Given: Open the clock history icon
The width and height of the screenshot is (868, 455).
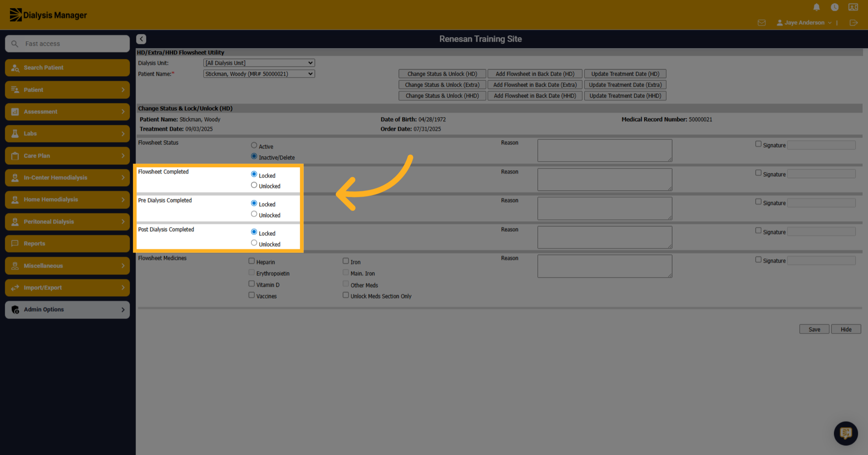Looking at the screenshot, I should (x=835, y=7).
